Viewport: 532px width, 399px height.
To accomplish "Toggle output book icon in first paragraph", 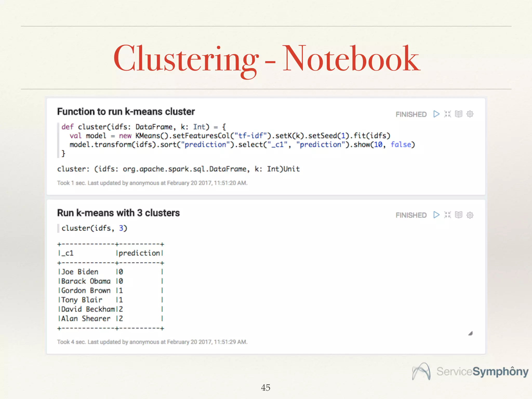I will (458, 114).
